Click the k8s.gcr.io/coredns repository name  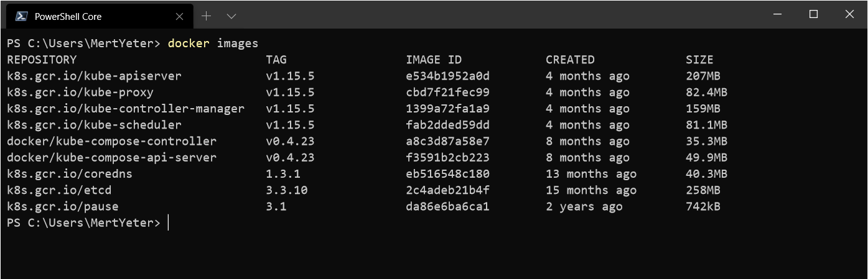click(x=70, y=174)
